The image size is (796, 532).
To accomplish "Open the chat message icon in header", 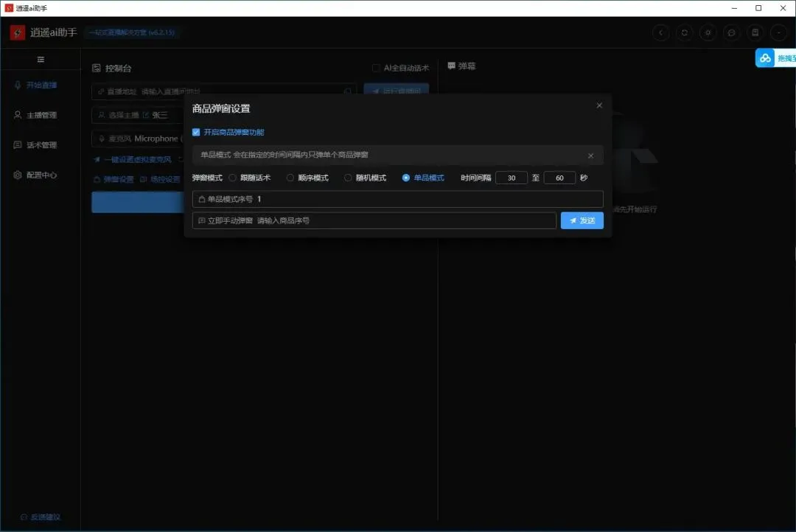I will [x=732, y=32].
